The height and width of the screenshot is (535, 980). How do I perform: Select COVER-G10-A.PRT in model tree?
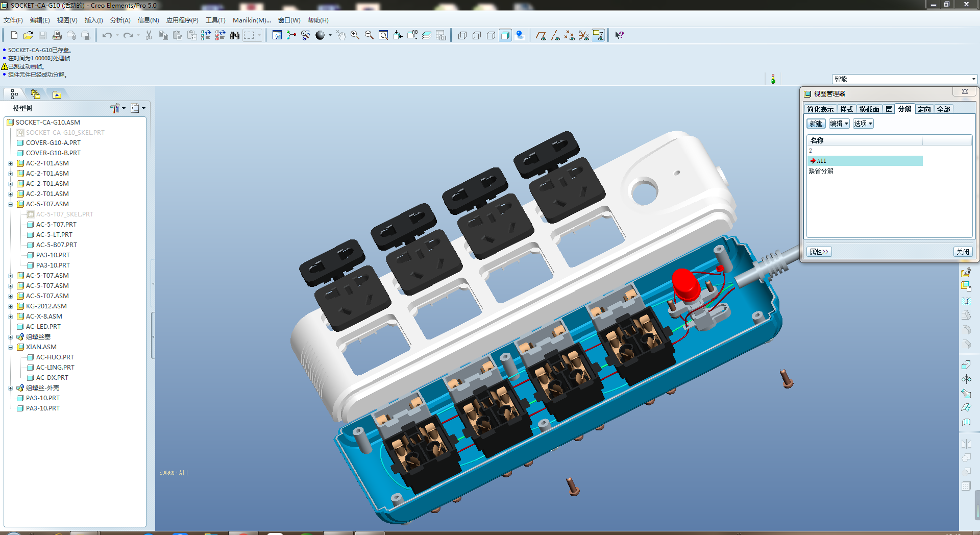[x=53, y=143]
